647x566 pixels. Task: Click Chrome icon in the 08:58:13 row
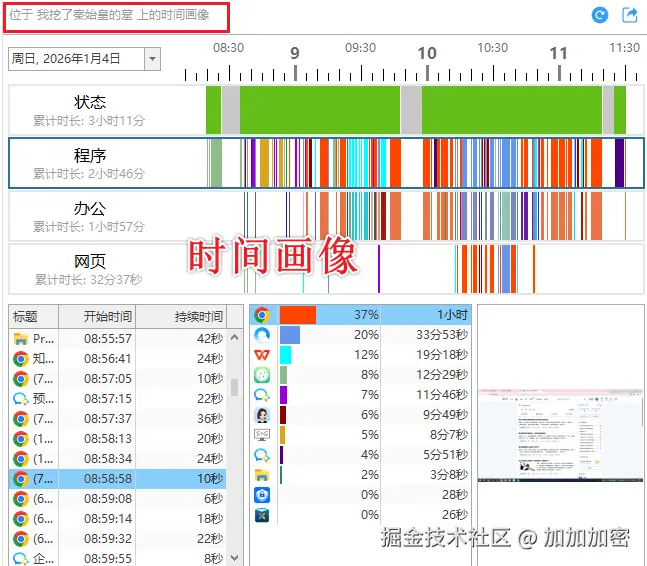[x=21, y=439]
